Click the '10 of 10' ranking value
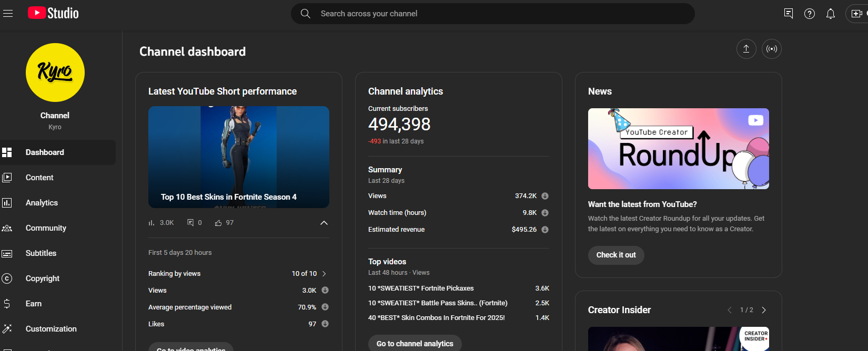The height and width of the screenshot is (351, 868). [x=304, y=274]
